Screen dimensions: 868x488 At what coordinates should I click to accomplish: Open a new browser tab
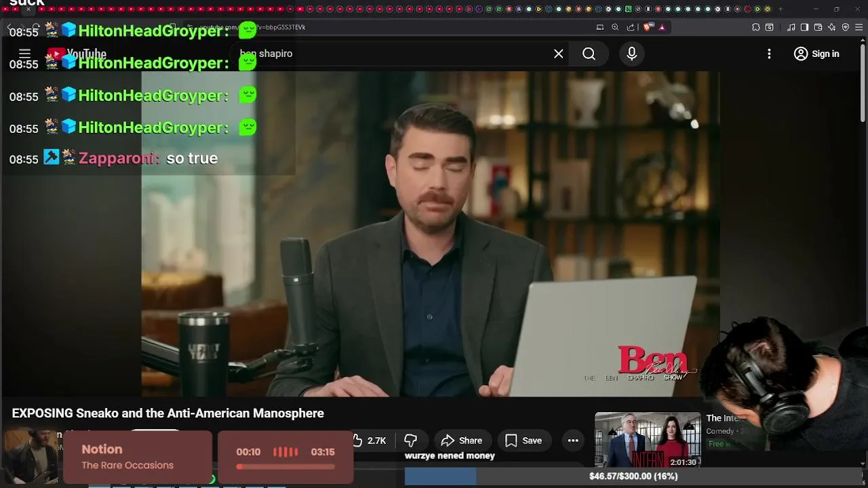781,9
